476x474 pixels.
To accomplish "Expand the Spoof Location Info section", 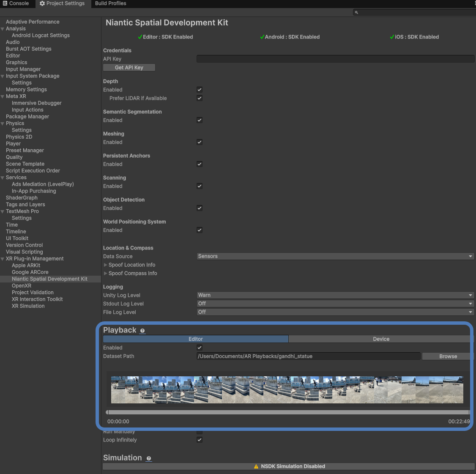I will (x=106, y=265).
